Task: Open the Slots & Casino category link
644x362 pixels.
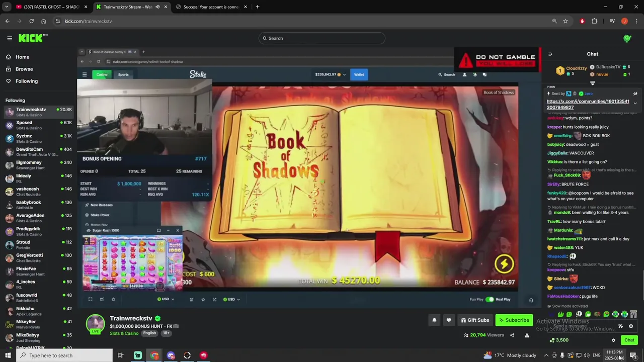Action: click(x=124, y=333)
